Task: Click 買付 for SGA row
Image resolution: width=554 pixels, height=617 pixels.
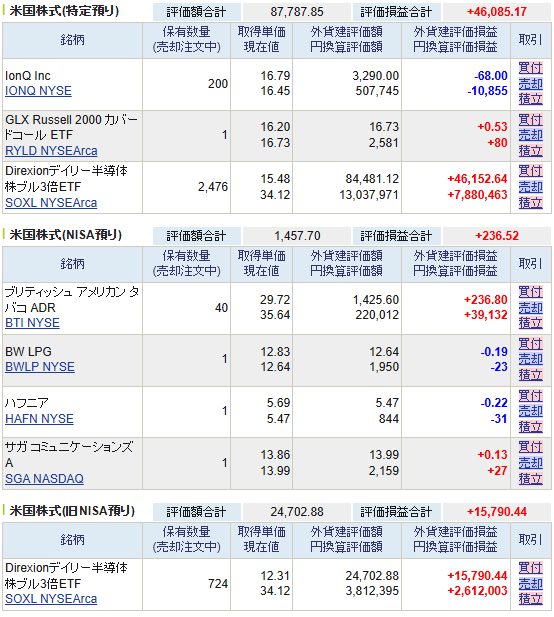Action: click(x=530, y=447)
